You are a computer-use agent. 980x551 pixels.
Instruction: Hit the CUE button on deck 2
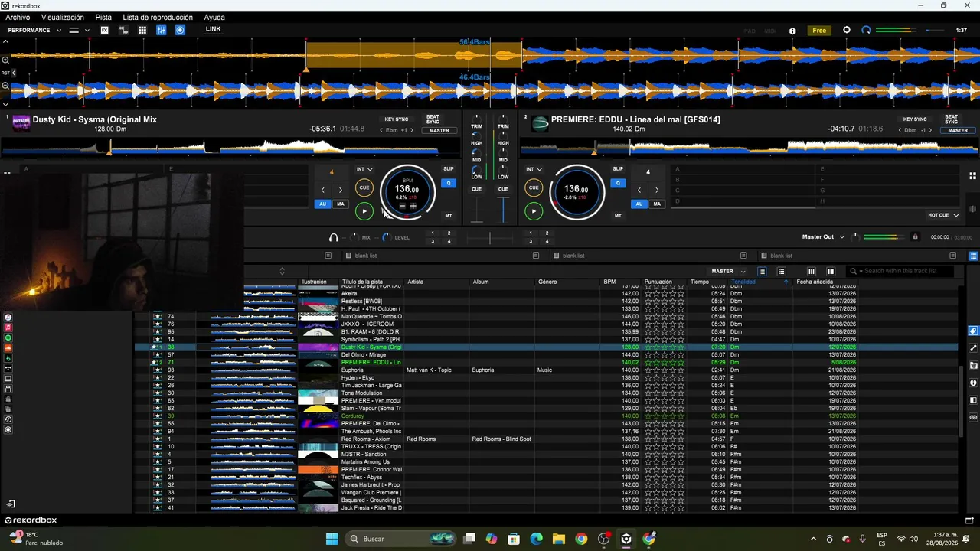[534, 187]
